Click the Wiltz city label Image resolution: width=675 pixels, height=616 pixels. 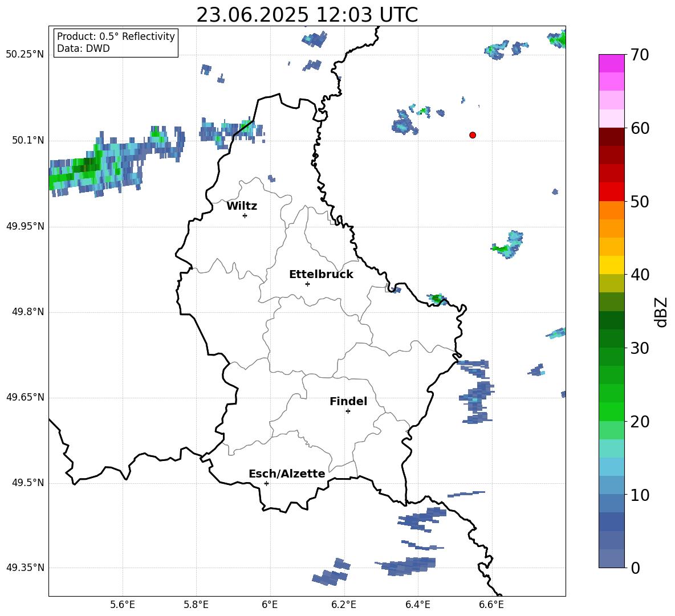point(242,206)
